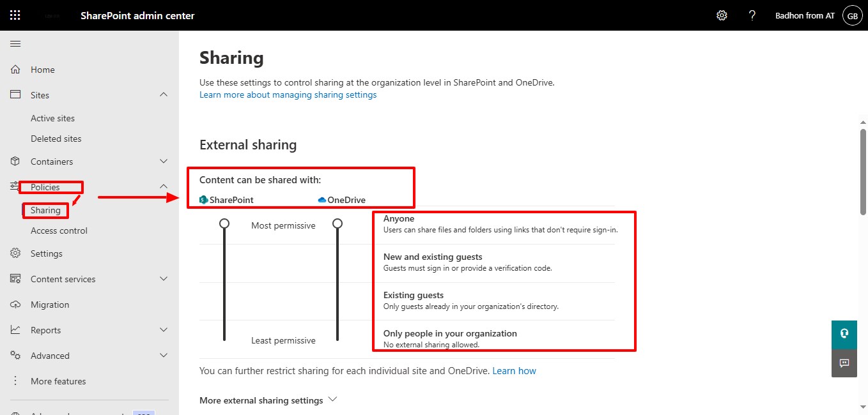Click the Policies sliders icon

(x=15, y=186)
